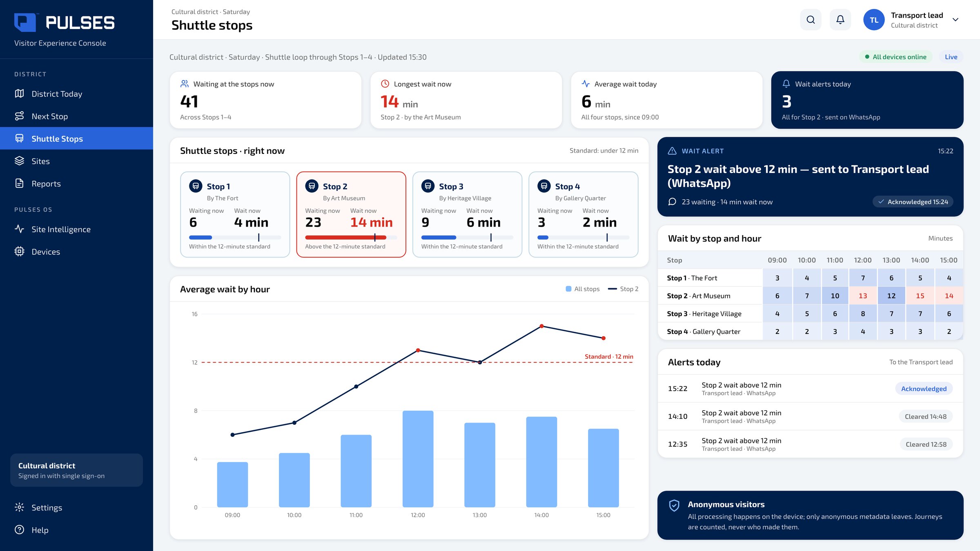
Task: Click Stop 4 bus icon
Action: pos(544,186)
